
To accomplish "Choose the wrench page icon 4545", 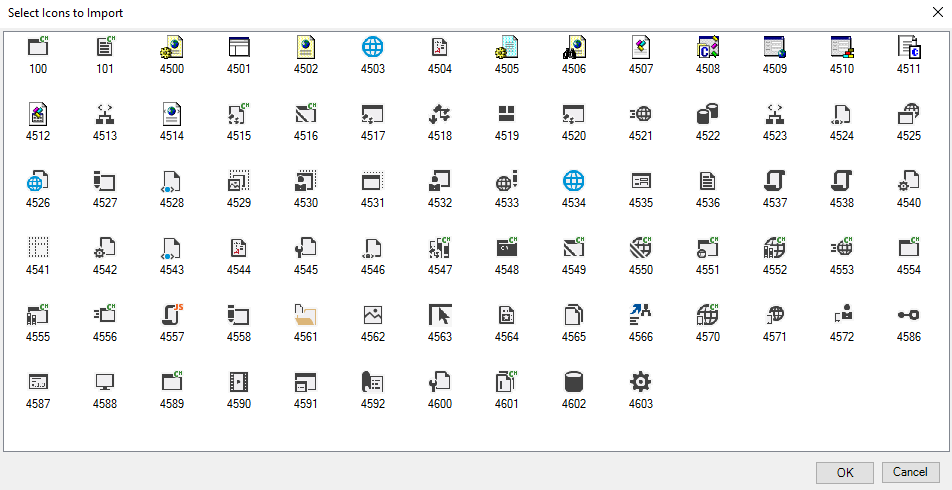I will pyautogui.click(x=306, y=247).
